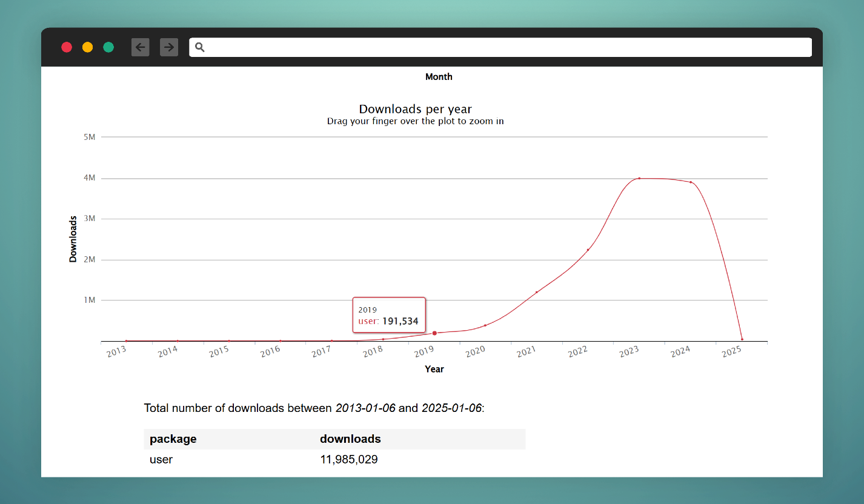This screenshot has height=504, width=864.
Task: Click the 2022 data point on curve
Action: pyautogui.click(x=588, y=250)
